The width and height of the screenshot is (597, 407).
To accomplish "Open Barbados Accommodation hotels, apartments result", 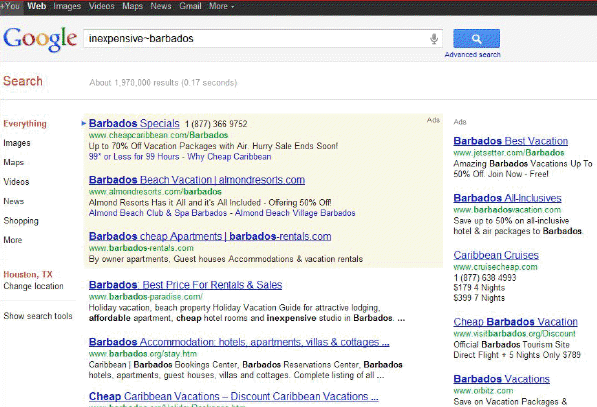I will click(239, 342).
